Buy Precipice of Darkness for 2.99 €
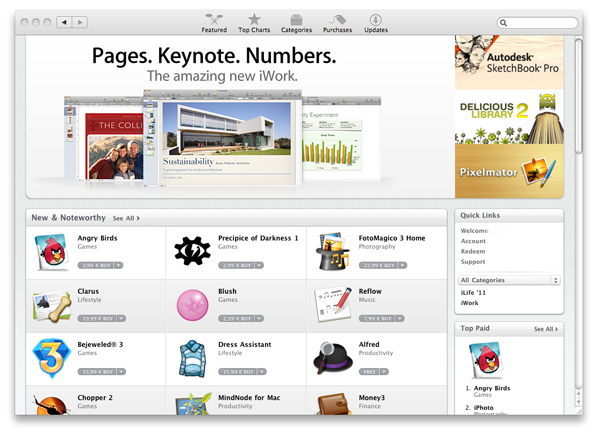 coord(236,265)
